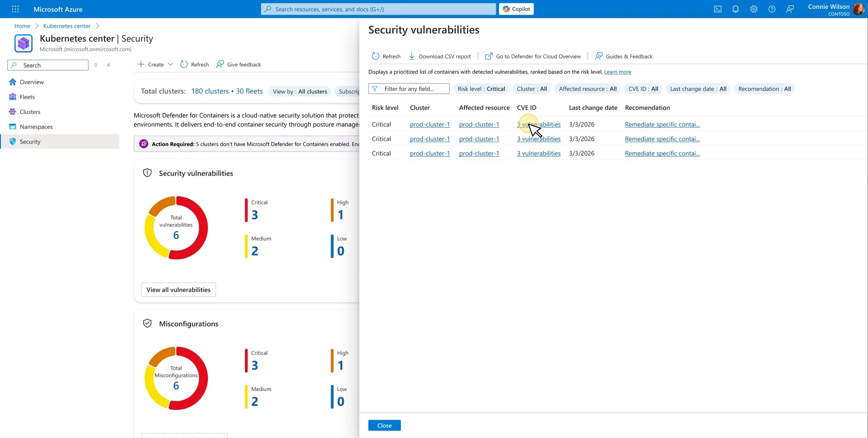
Task: Click Critical count 3 in vulnerabilities
Action: (x=255, y=215)
